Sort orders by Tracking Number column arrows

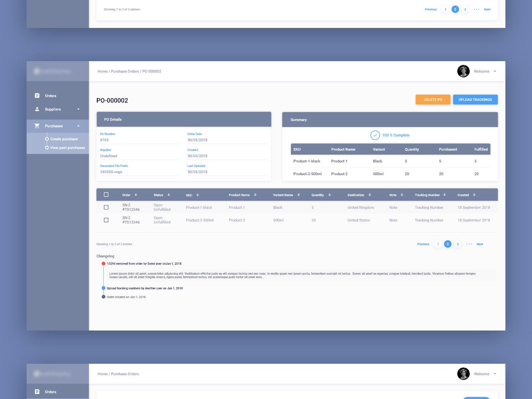click(445, 195)
